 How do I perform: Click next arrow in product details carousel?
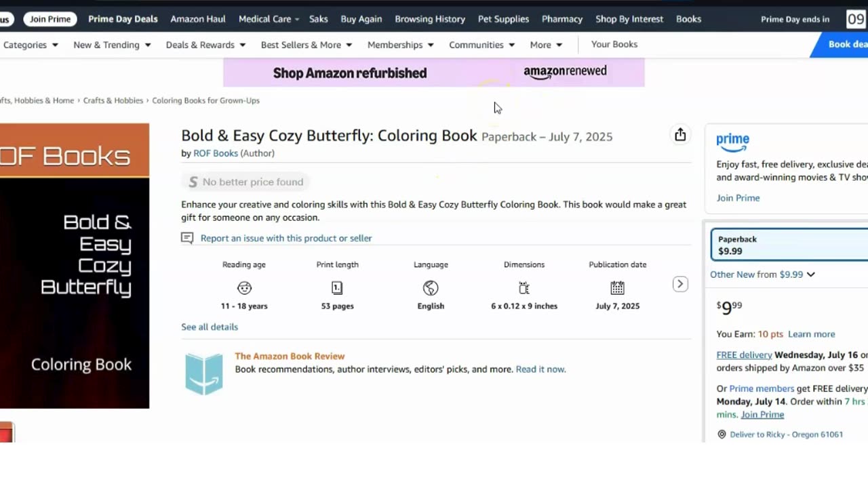pos(680,284)
